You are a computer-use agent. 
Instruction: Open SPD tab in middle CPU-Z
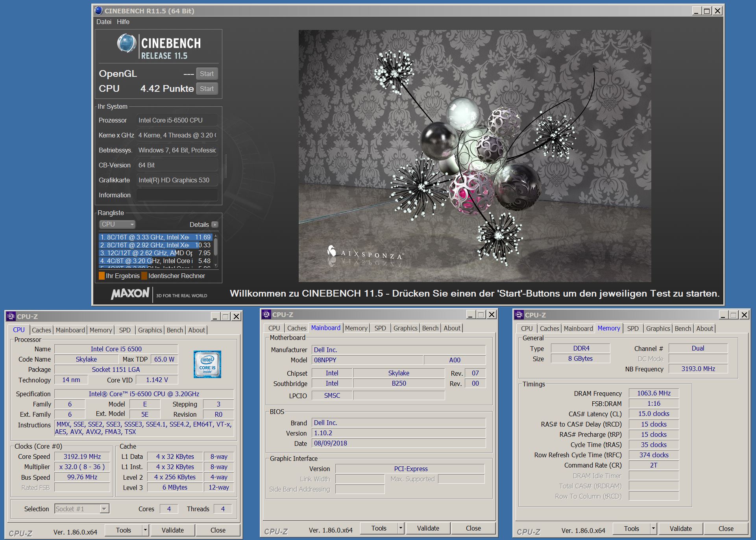coord(380,328)
